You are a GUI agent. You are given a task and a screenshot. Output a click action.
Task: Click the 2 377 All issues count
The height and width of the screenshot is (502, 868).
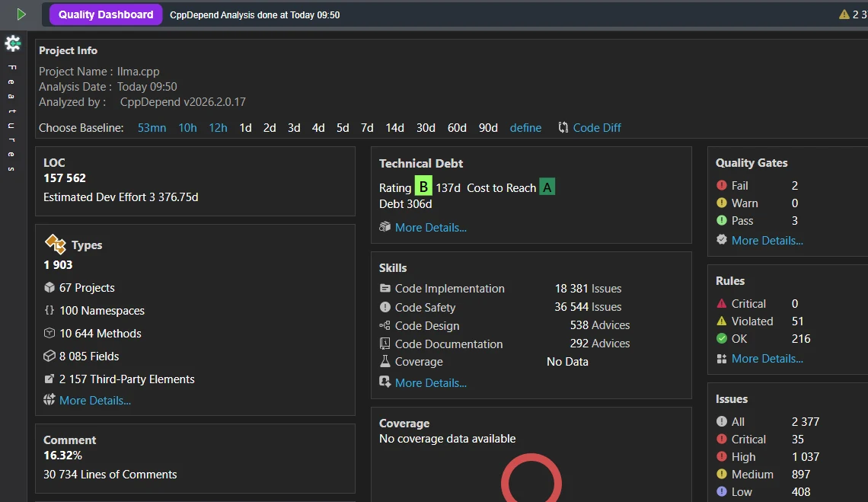pyautogui.click(x=805, y=422)
